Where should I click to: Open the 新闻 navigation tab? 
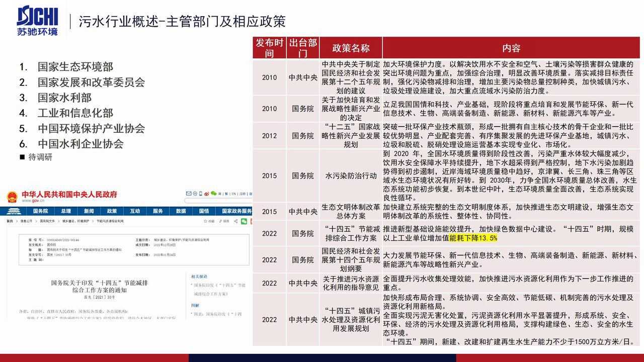[x=89, y=211]
